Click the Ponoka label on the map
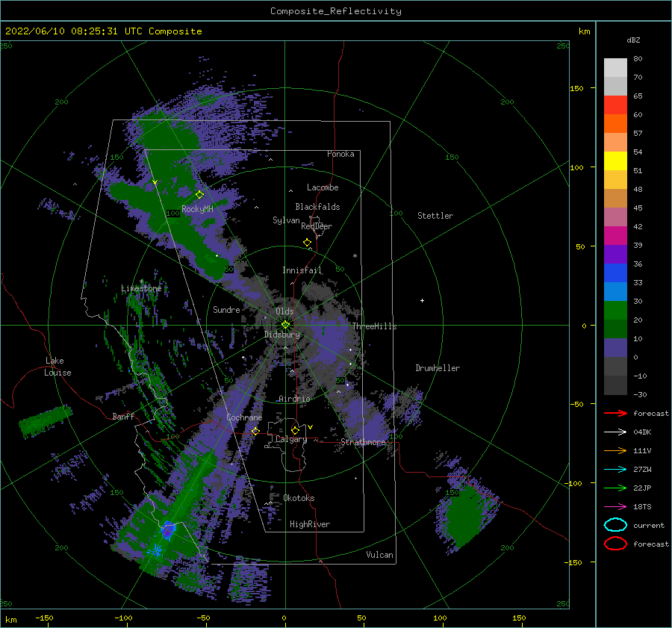Screen dimensions: 672x628 [340, 154]
